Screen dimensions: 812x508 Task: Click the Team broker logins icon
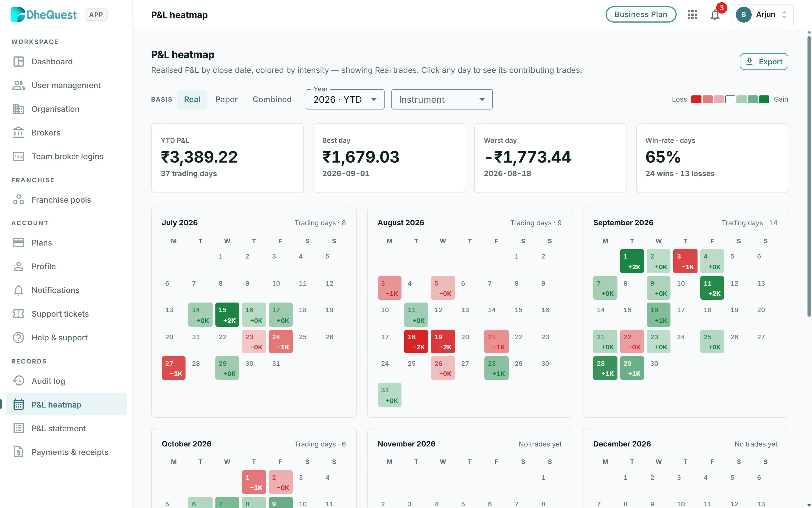(18, 156)
